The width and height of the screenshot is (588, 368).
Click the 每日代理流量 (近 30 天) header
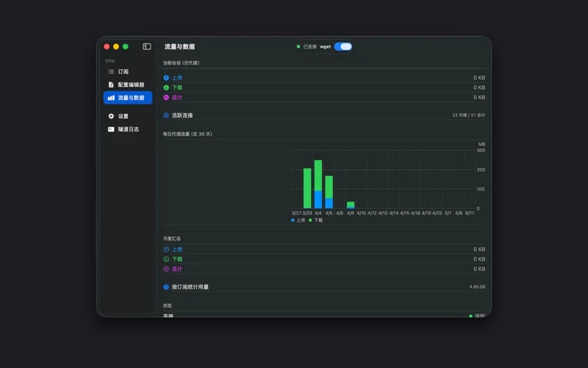point(187,134)
